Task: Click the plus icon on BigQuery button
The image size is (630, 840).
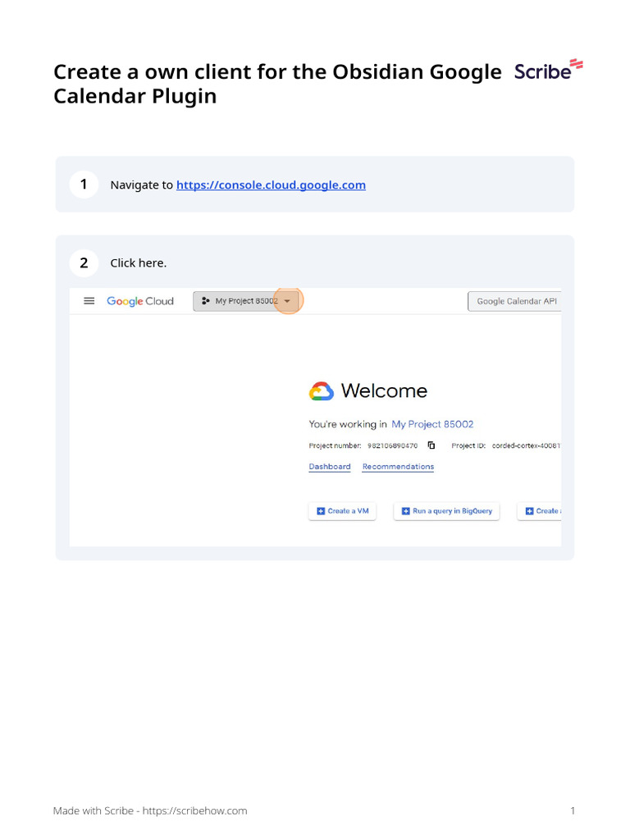Action: (405, 511)
